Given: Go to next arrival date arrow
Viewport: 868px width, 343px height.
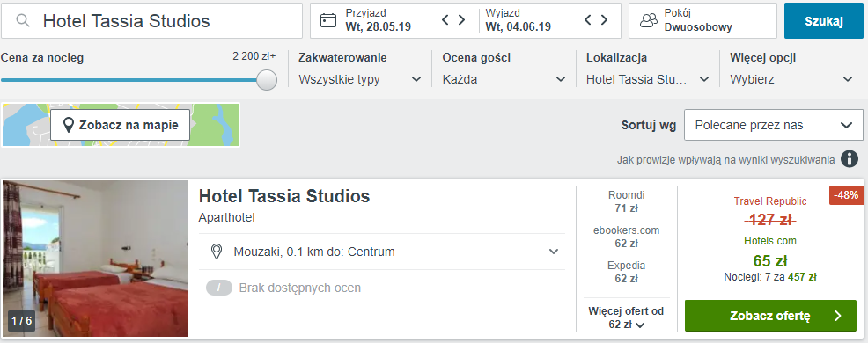Looking at the screenshot, I should [461, 20].
